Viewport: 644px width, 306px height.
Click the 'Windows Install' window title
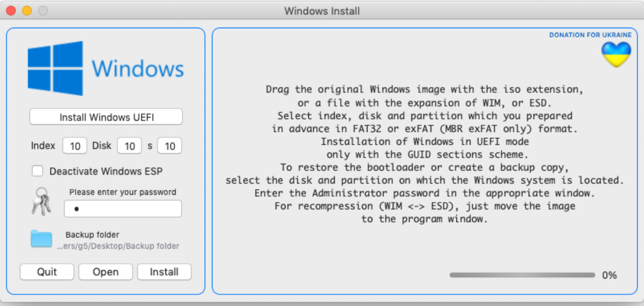(322, 11)
